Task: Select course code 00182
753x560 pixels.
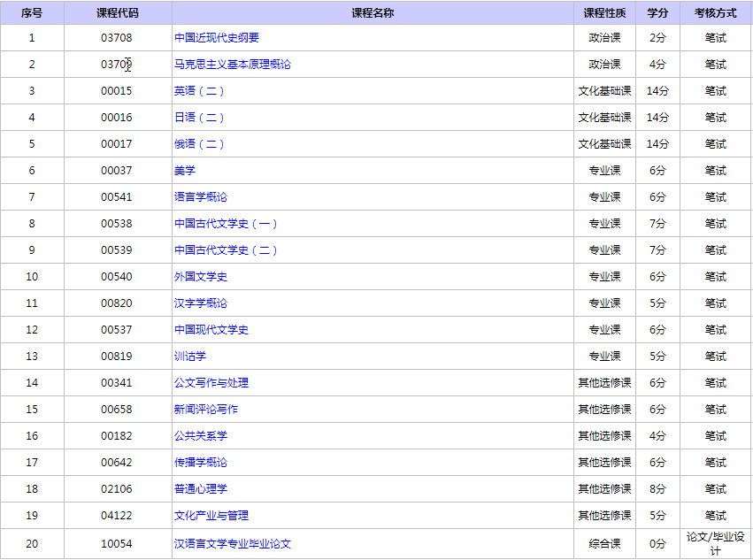Action: coord(117,435)
